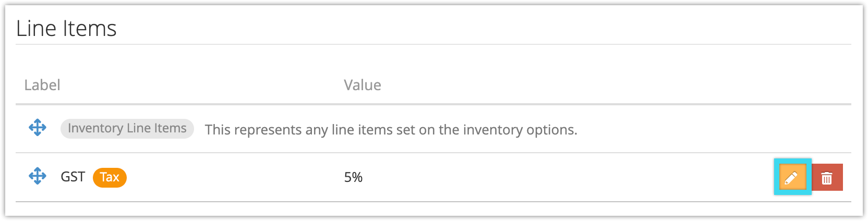Click the gray Inventory Line Items pill
The height and width of the screenshot is (221, 868).
[x=127, y=128]
